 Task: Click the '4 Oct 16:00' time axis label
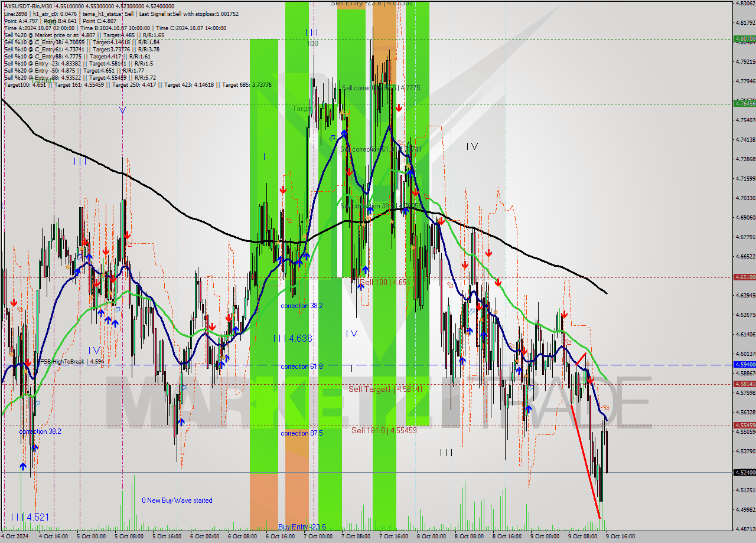[x=53, y=537]
